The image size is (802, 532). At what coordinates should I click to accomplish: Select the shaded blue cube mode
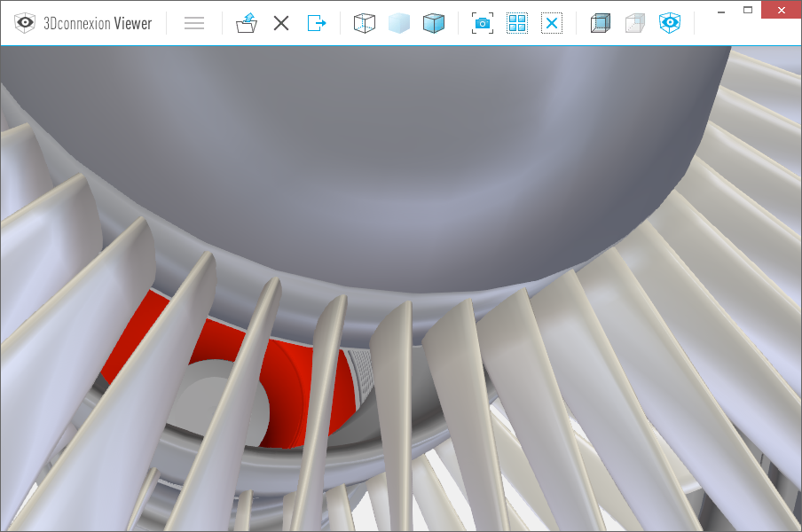[434, 23]
